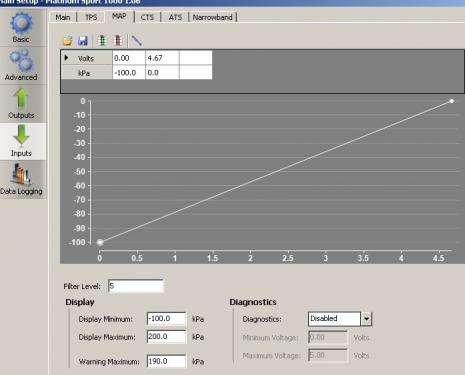Click the row selector arrow beside Volts

[x=66, y=58]
